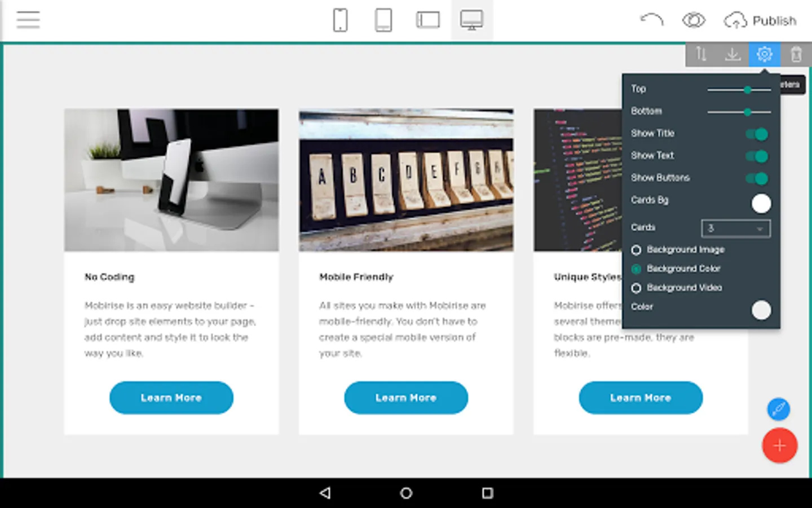This screenshot has width=812, height=508.
Task: Click the code screen card image
Action: point(578,180)
